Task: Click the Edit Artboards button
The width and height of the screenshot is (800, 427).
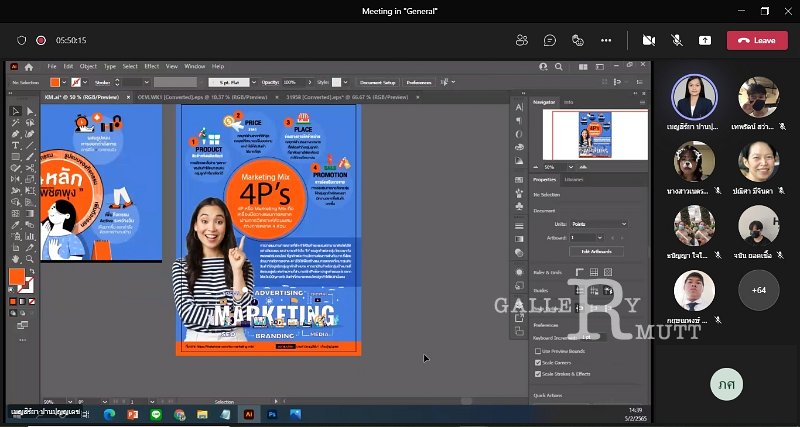Action: coord(596,252)
